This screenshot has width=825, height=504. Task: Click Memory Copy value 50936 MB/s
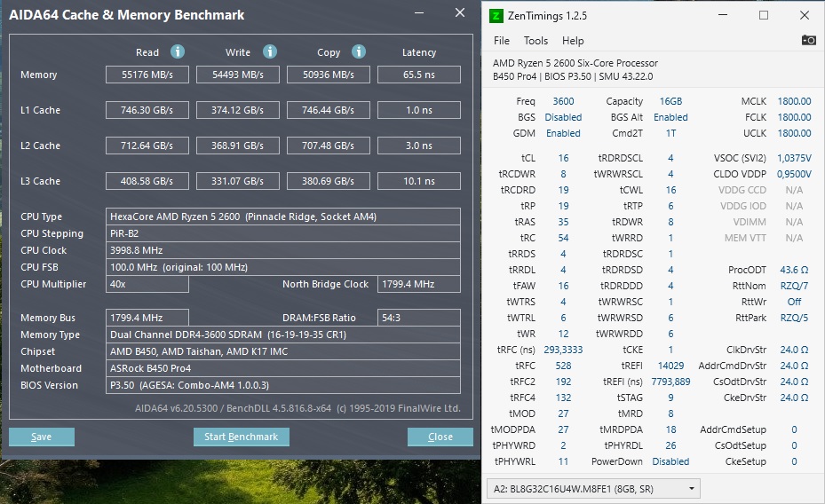click(x=329, y=75)
